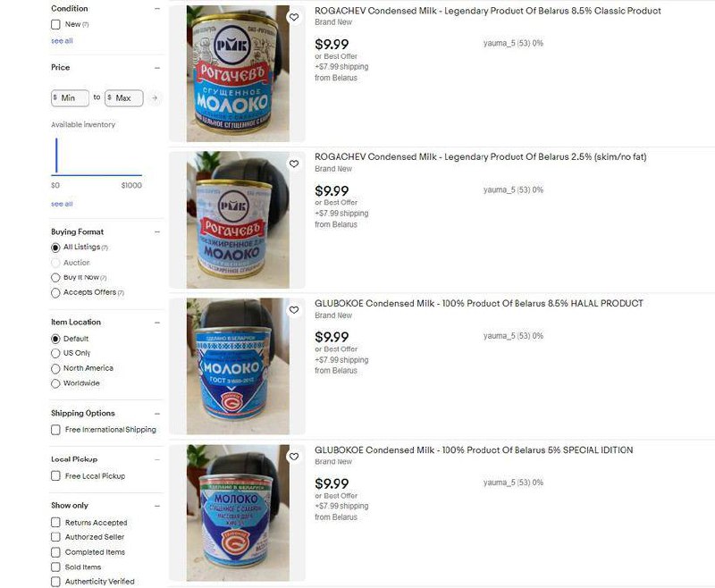Add ROGACHEV 8.5% Classic listing to watchlist

point(294,17)
